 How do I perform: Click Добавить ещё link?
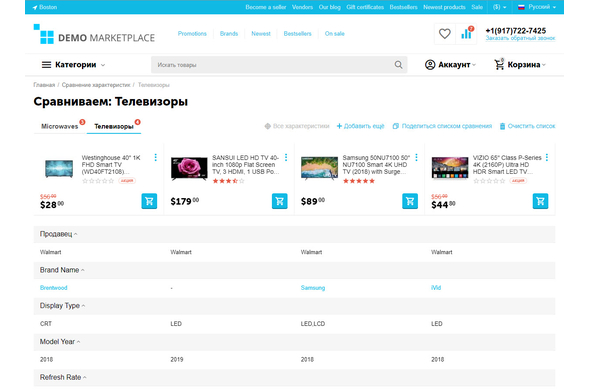[360, 126]
